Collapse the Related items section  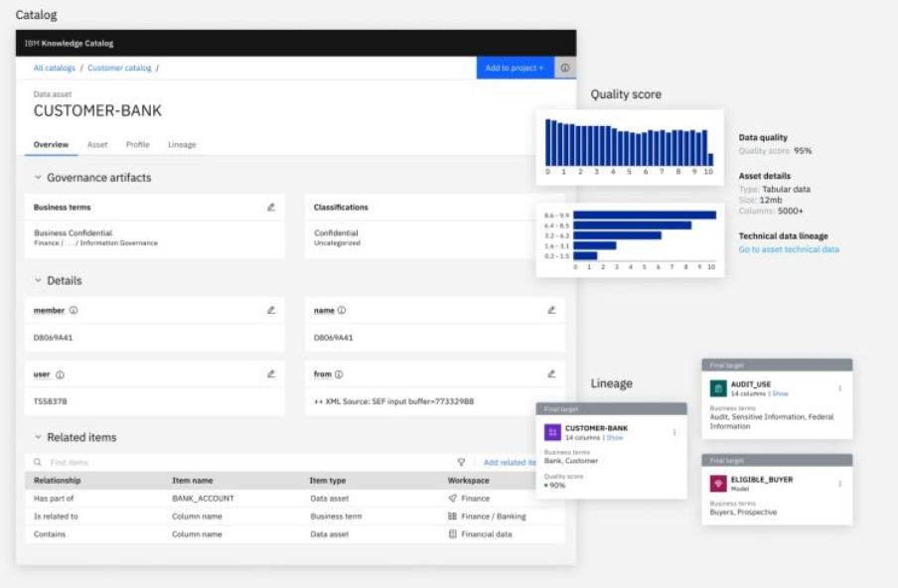pos(38,437)
